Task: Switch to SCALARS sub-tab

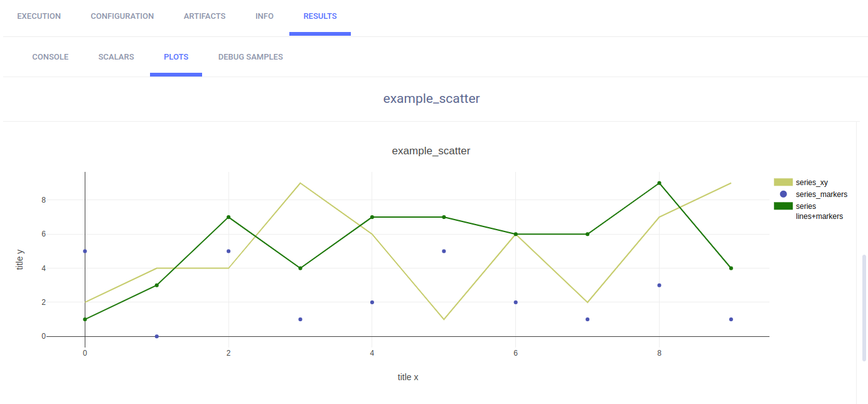Action: coord(116,57)
